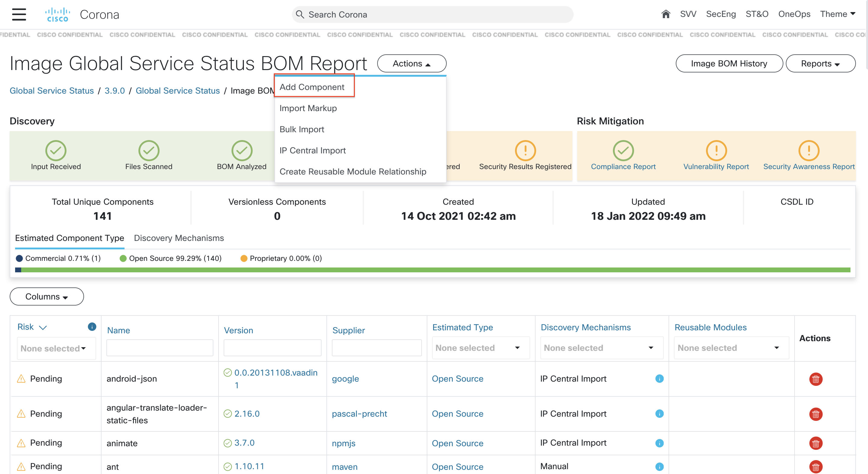
Task: Click the Security Results Registered warning icon
Action: click(x=525, y=150)
